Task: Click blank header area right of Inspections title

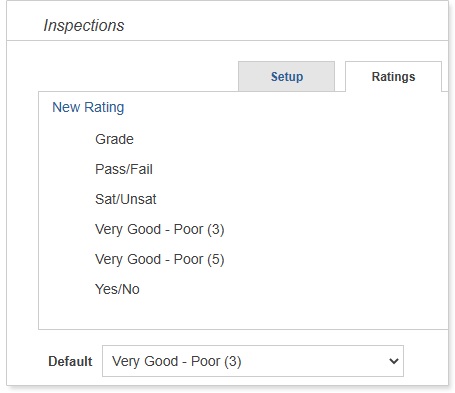Action: click(x=287, y=23)
